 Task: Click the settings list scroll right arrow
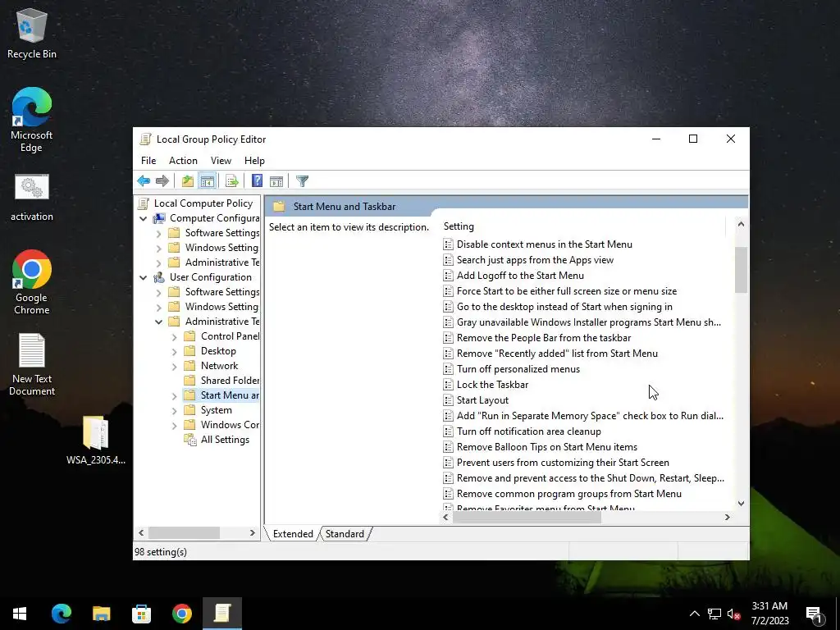[x=727, y=517]
